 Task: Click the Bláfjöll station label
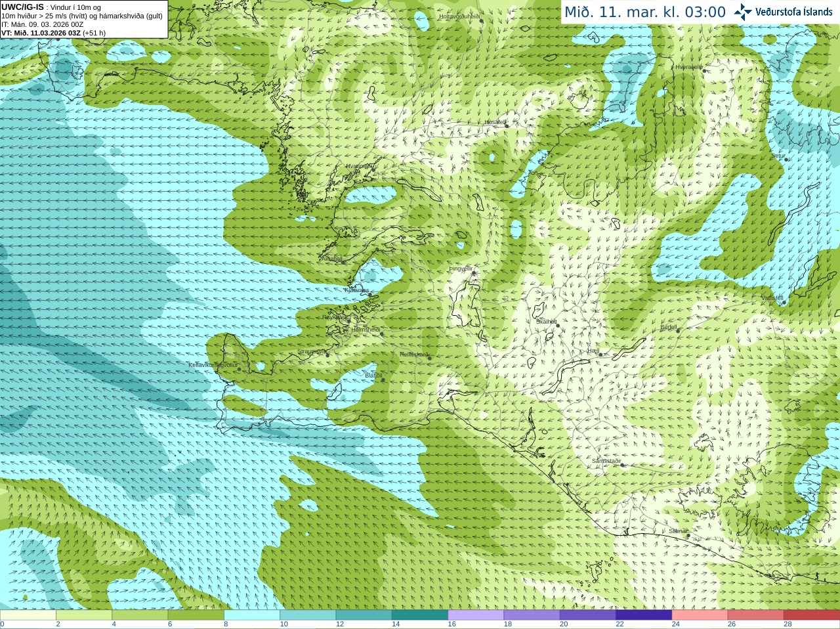point(373,376)
